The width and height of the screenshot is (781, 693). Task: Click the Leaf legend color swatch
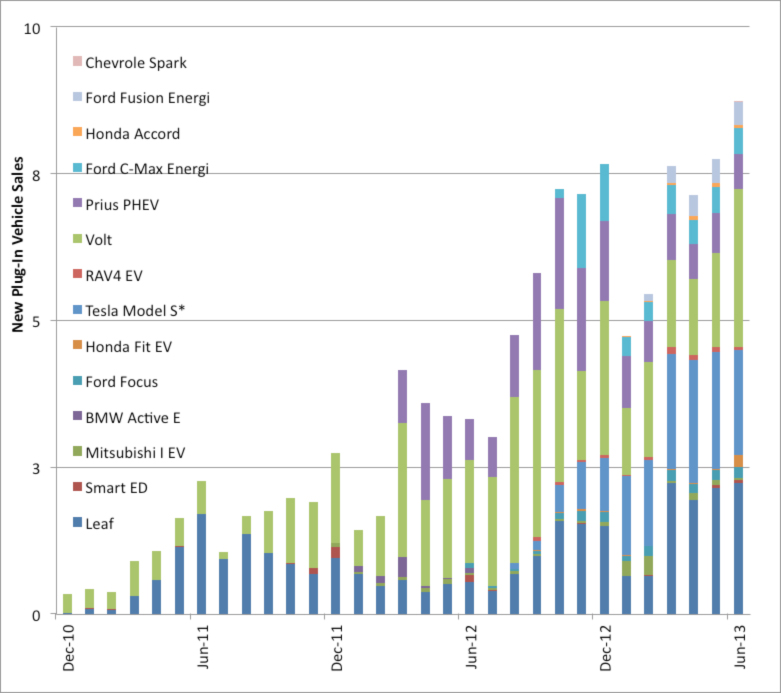click(x=77, y=523)
